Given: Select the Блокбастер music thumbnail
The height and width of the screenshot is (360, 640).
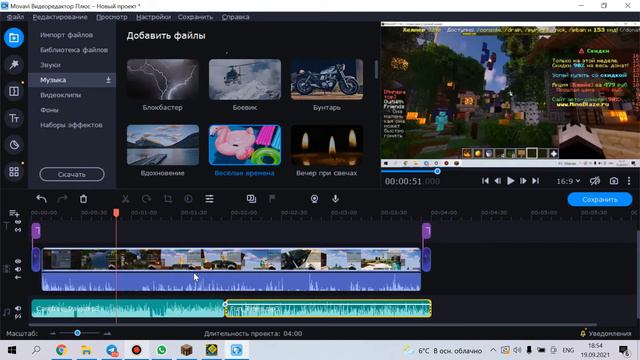Looking at the screenshot, I should pos(162,79).
